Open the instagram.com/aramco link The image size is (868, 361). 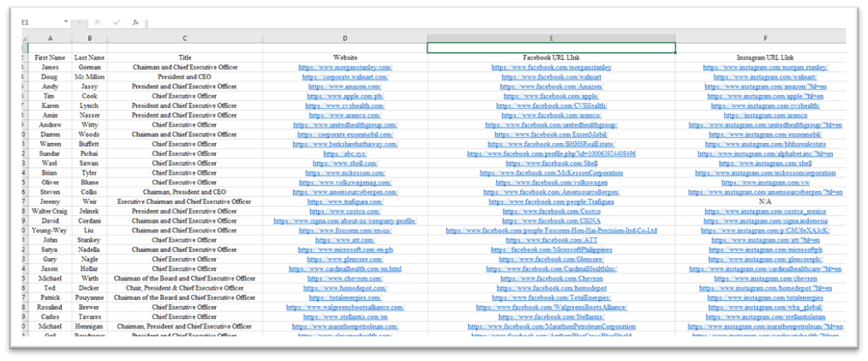765,115
